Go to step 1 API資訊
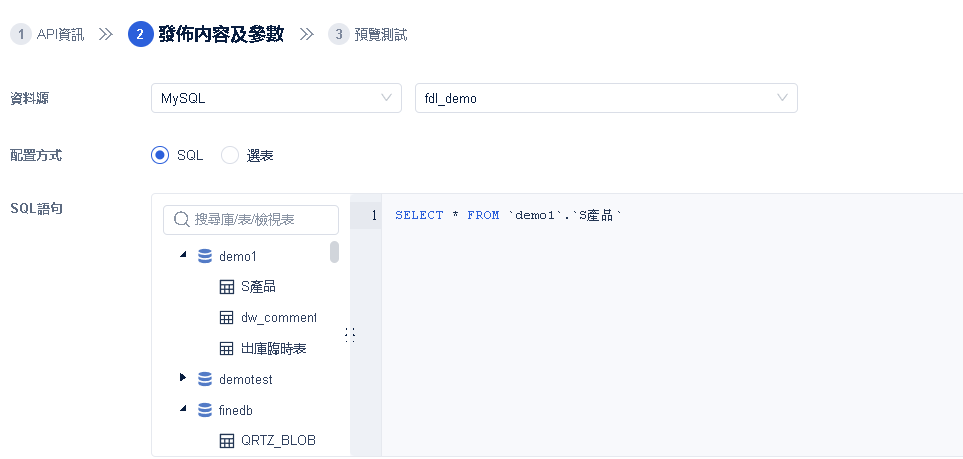Image resolution: width=963 pixels, height=459 pixels. pyautogui.click(x=48, y=34)
